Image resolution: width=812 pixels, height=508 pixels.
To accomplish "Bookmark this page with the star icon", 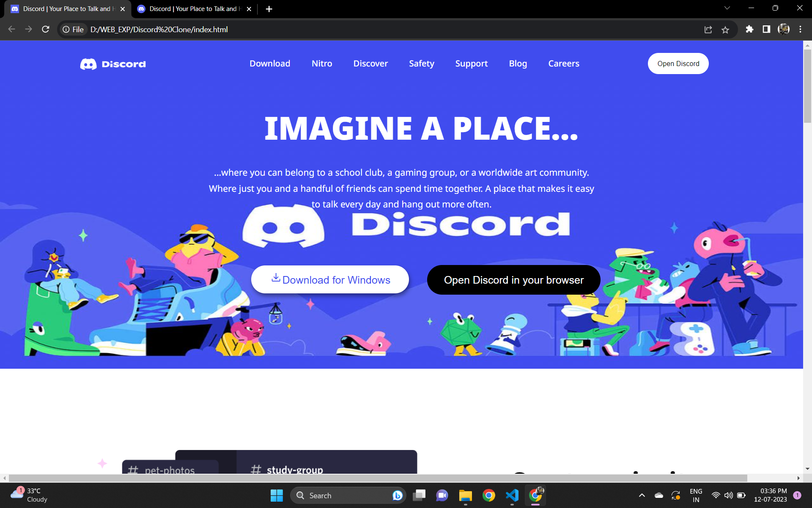I will coord(725,30).
